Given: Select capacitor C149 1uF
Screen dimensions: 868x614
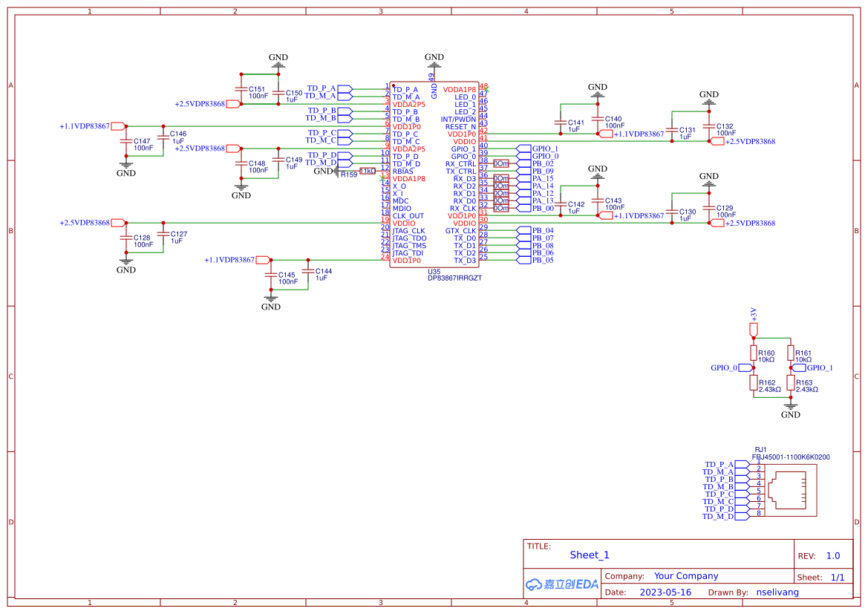Looking at the screenshot, I should [x=278, y=160].
